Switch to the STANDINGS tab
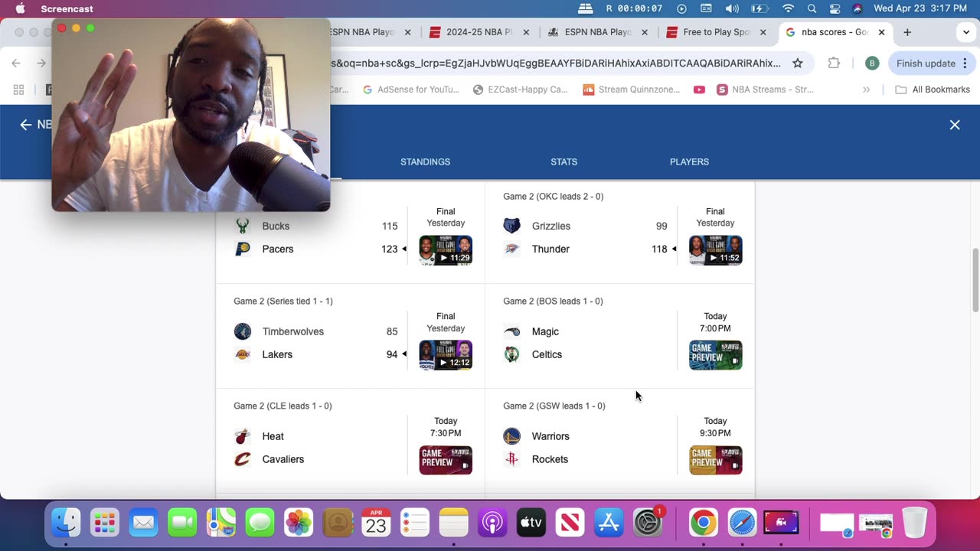Screen dimensions: 980x551 point(425,161)
